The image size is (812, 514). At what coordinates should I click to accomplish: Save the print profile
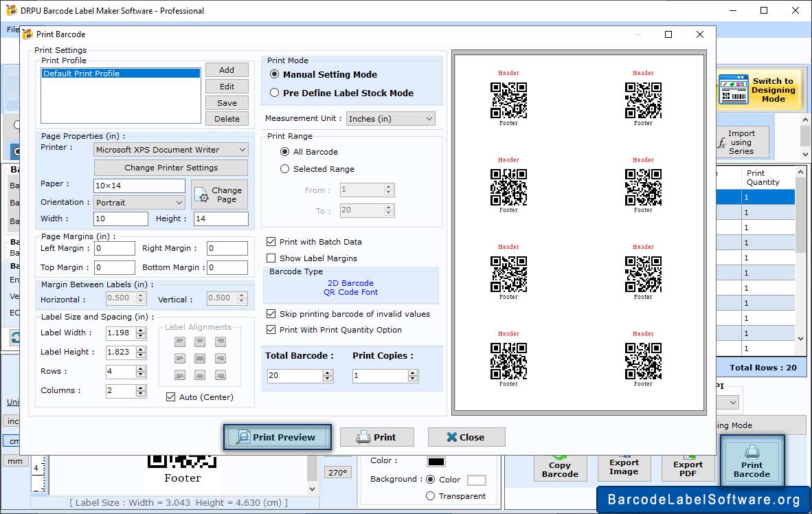click(x=227, y=103)
